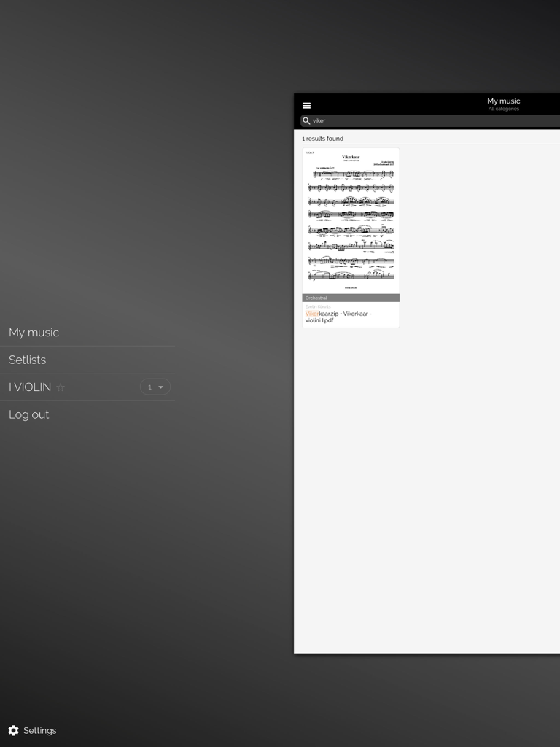This screenshot has height=747, width=560.
Task: Click the magnifier search icon
Action: click(x=306, y=121)
